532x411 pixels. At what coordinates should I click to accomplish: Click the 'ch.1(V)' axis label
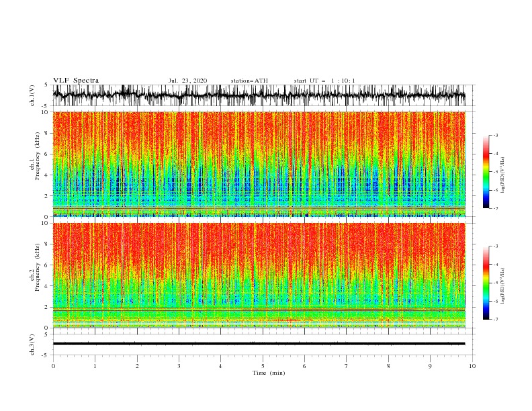click(32, 95)
